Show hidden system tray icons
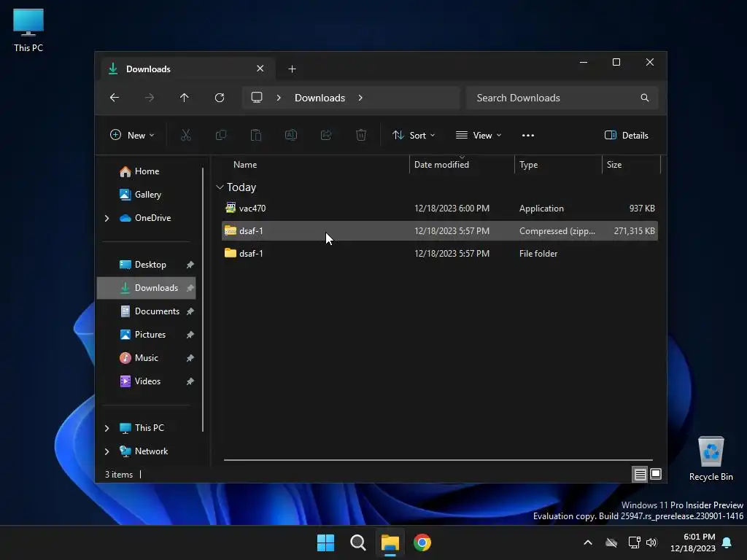The image size is (747, 560). tap(588, 542)
